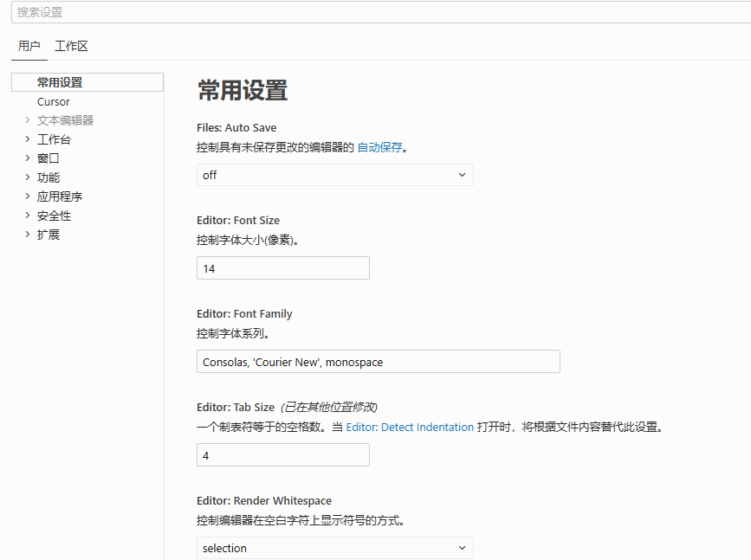This screenshot has height=560, width=751.
Task: Expand the 扩展 chevron
Action: [x=28, y=235]
